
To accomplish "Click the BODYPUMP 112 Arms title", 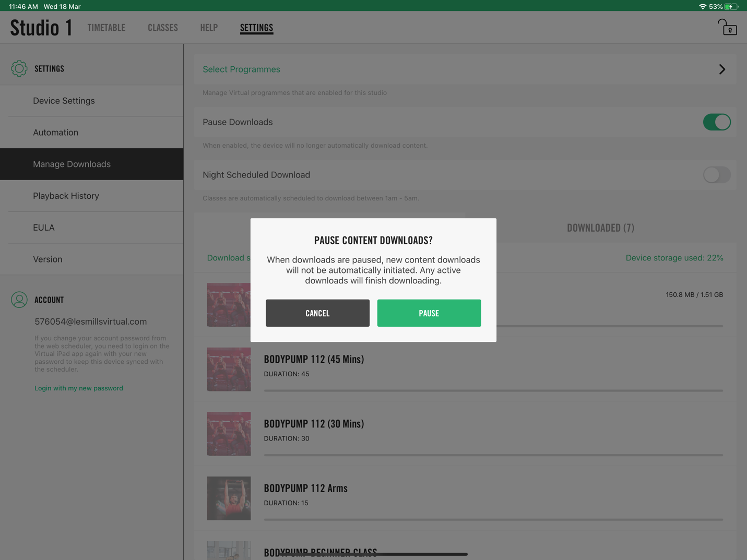I will (305, 488).
